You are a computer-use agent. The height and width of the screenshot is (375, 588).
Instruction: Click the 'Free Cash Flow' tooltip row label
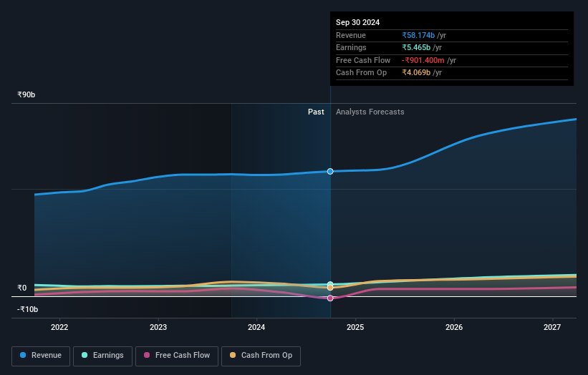(363, 60)
